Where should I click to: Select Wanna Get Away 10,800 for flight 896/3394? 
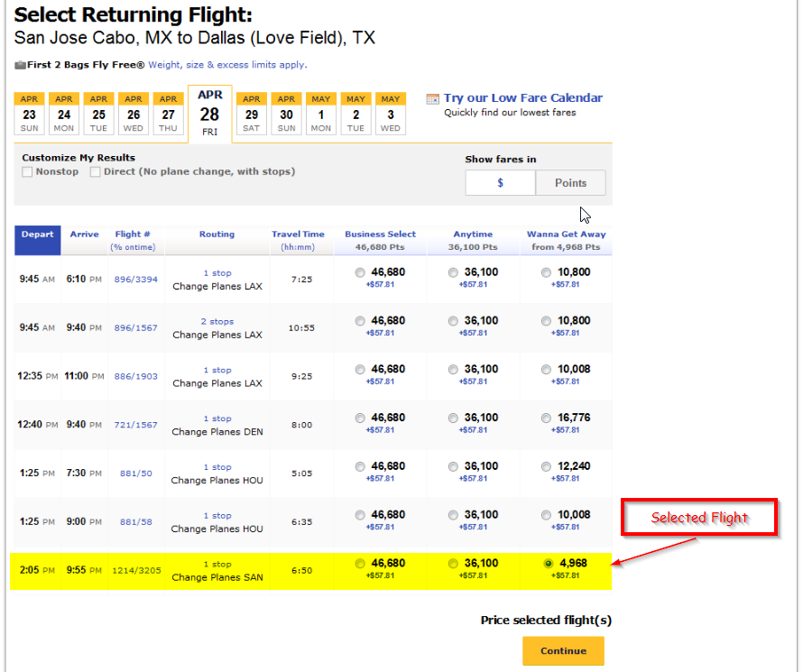[x=547, y=272]
